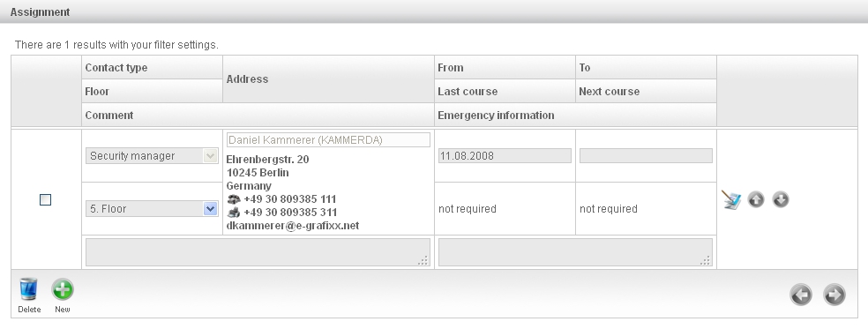
Task: Click the empty To date field
Action: click(646, 156)
